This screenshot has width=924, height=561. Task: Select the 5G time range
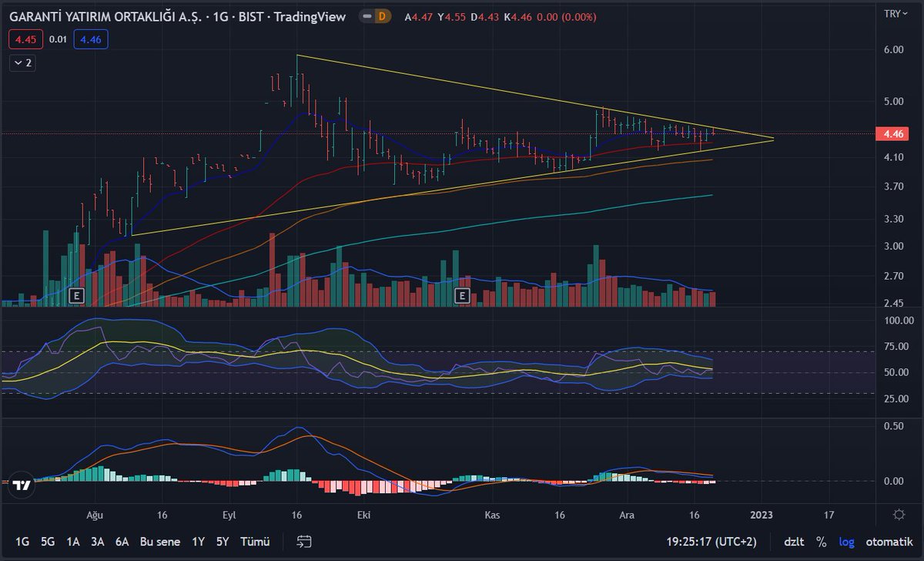pos(48,542)
